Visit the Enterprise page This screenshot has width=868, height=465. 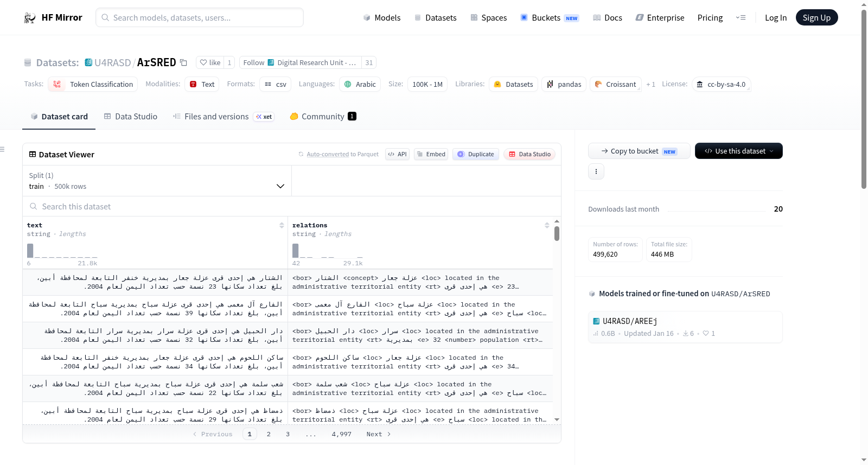[660, 18]
